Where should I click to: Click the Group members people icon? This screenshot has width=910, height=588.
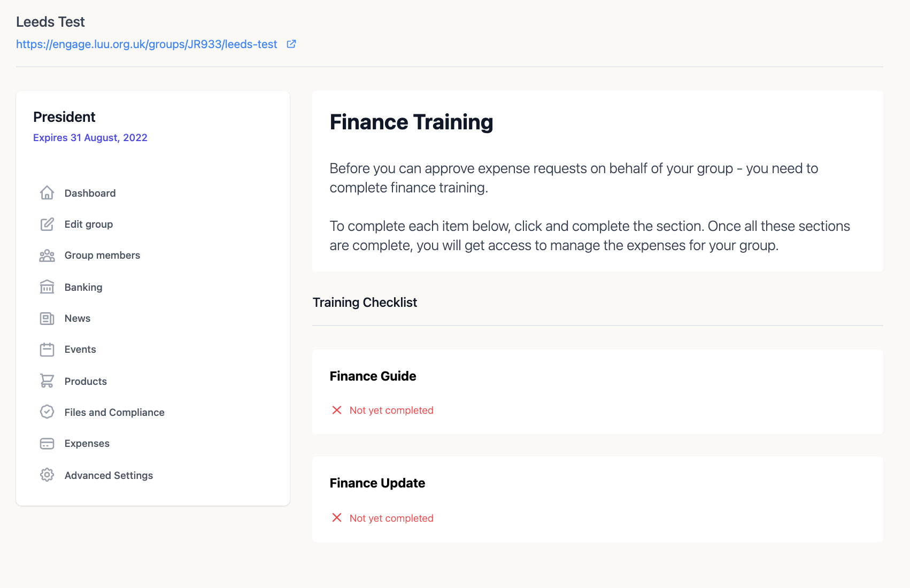click(47, 256)
